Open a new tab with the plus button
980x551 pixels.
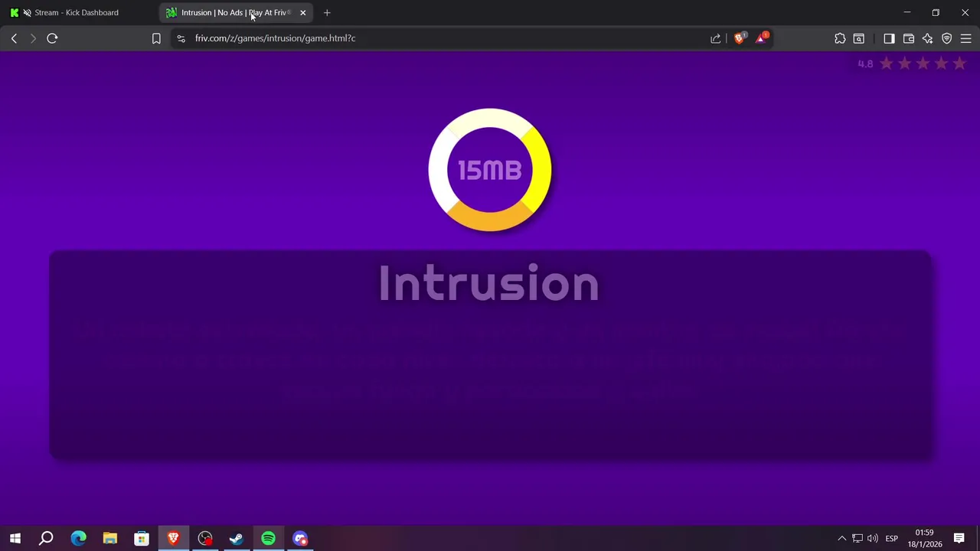(x=327, y=13)
